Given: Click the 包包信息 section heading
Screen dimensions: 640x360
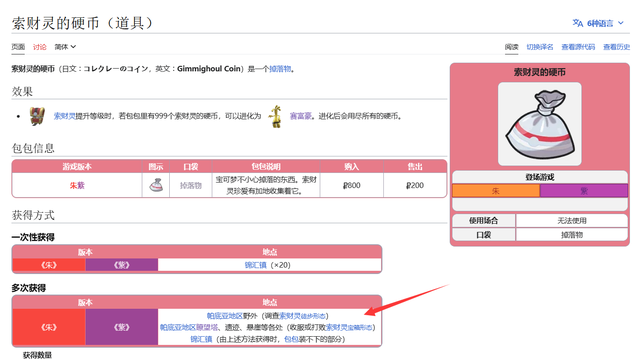Looking at the screenshot, I should point(33,148).
